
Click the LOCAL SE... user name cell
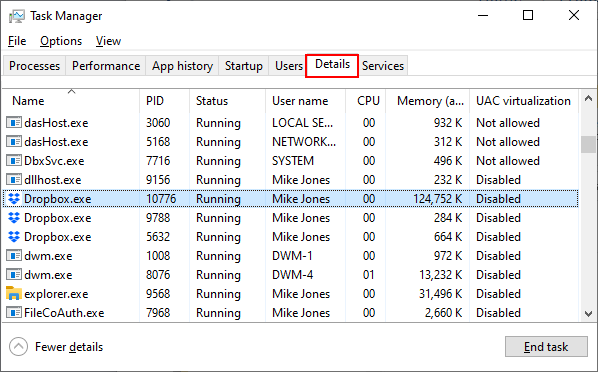click(302, 123)
